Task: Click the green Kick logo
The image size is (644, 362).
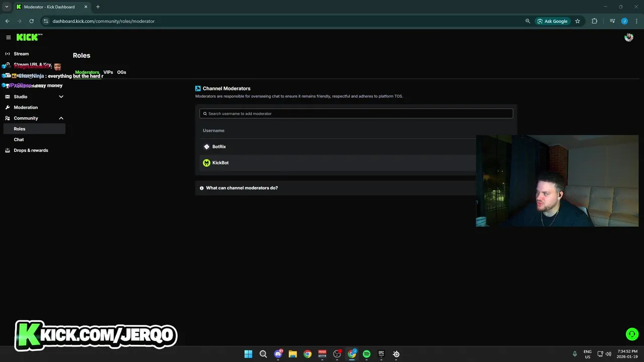Action: (x=29, y=37)
